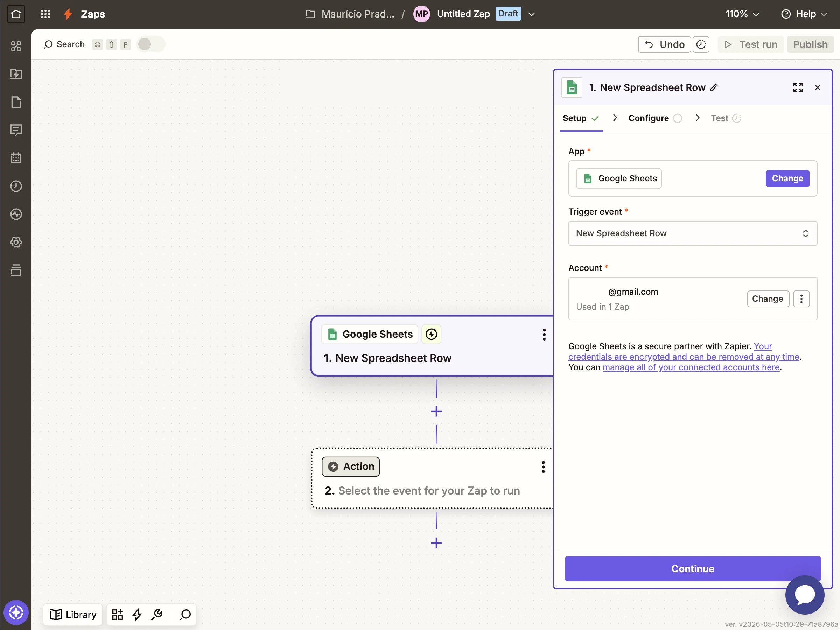Screen dimensions: 840x630
Task: Open the Trigger event dropdown
Action: (x=692, y=233)
